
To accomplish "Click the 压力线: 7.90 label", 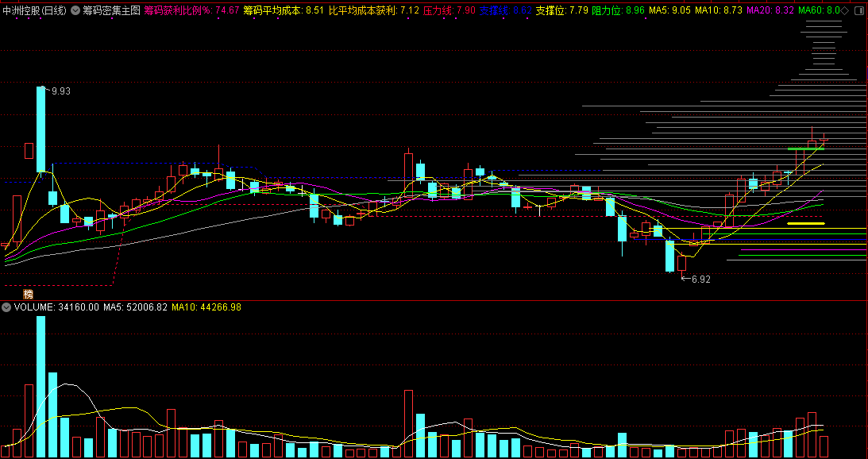I will (x=449, y=10).
